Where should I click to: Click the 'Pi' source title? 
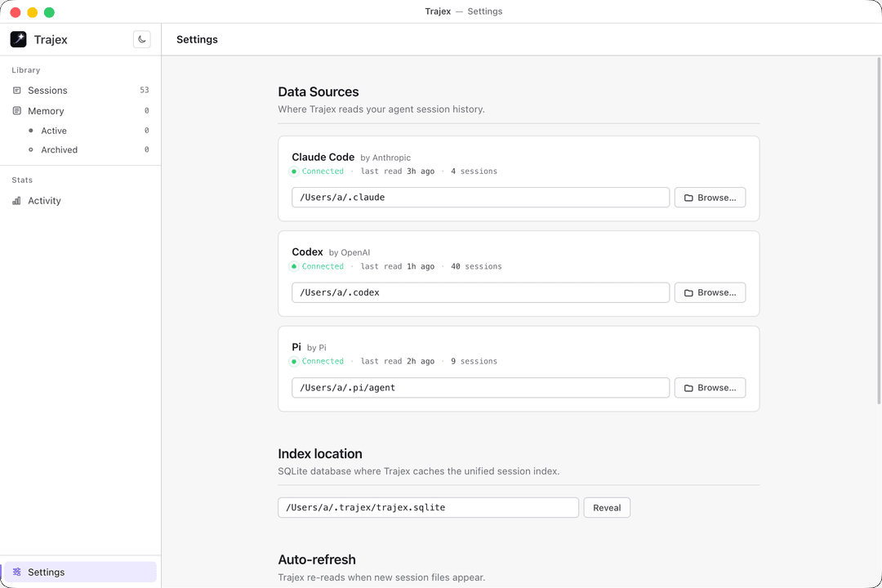pyautogui.click(x=296, y=347)
